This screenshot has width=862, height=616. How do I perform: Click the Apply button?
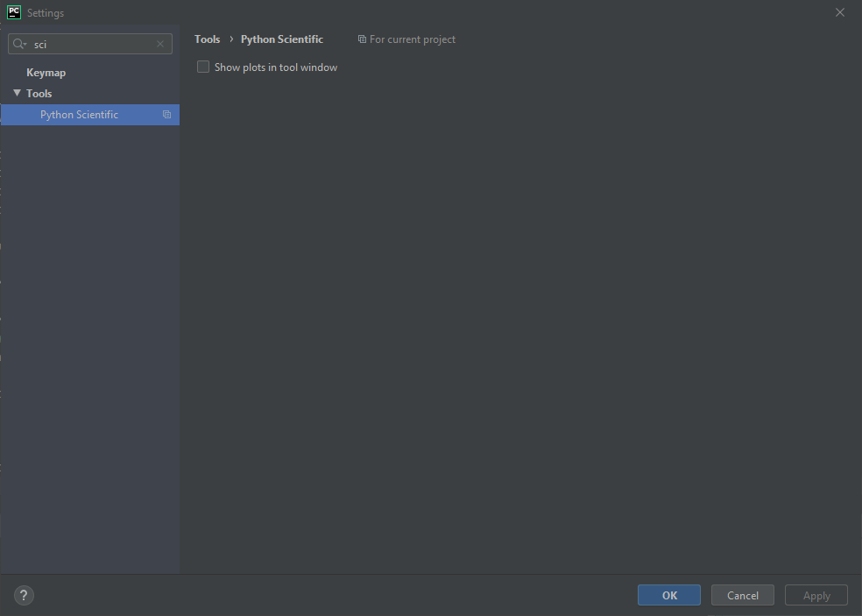click(x=816, y=595)
